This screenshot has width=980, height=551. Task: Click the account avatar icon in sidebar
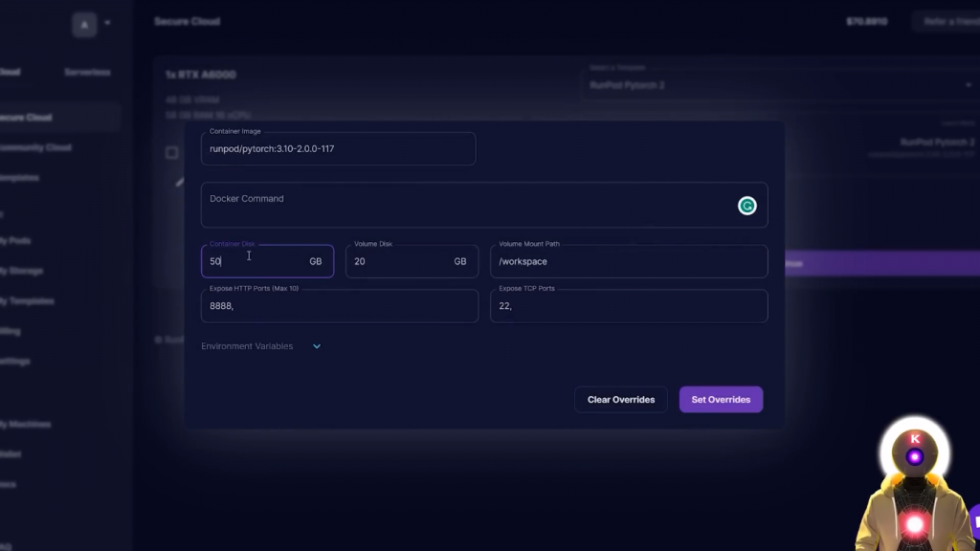tap(84, 25)
